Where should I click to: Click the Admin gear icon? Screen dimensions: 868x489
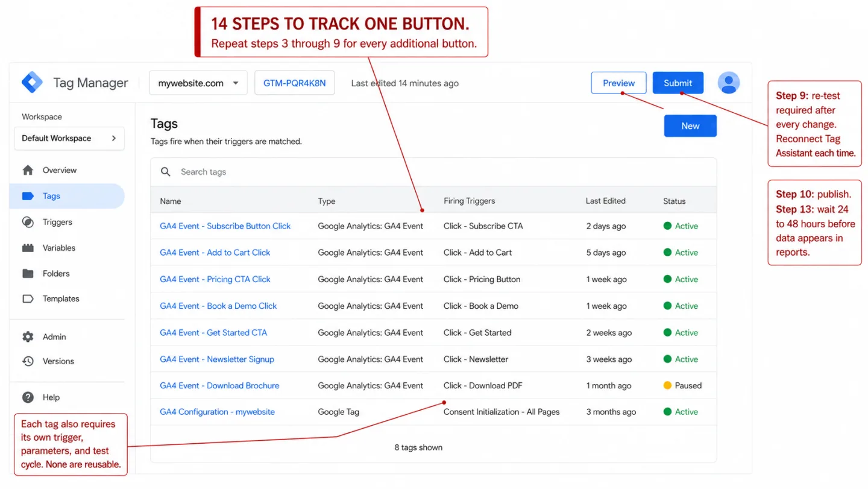[28, 337]
